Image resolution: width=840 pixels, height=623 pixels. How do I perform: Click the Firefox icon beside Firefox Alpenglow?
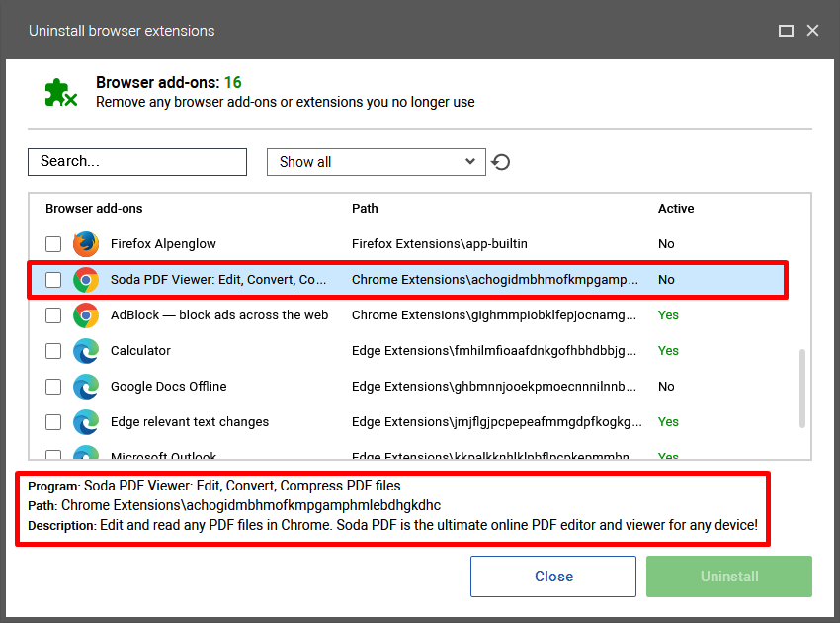point(86,244)
